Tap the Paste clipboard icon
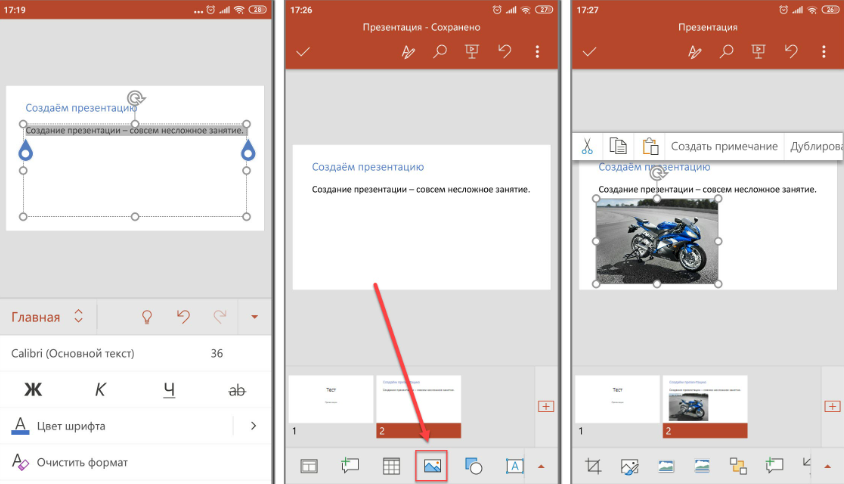844x484 pixels. point(650,146)
